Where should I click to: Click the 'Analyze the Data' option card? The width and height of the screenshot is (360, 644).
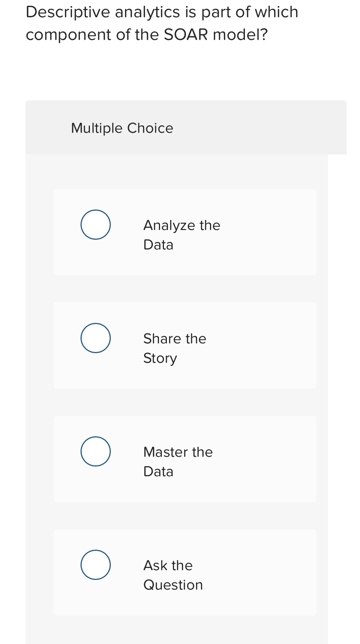coord(184,232)
